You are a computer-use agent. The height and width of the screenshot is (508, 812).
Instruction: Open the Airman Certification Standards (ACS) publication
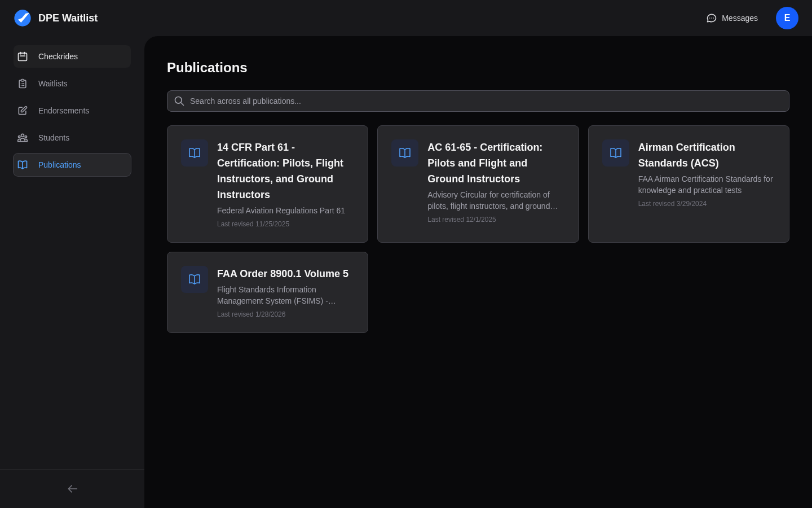(x=688, y=183)
